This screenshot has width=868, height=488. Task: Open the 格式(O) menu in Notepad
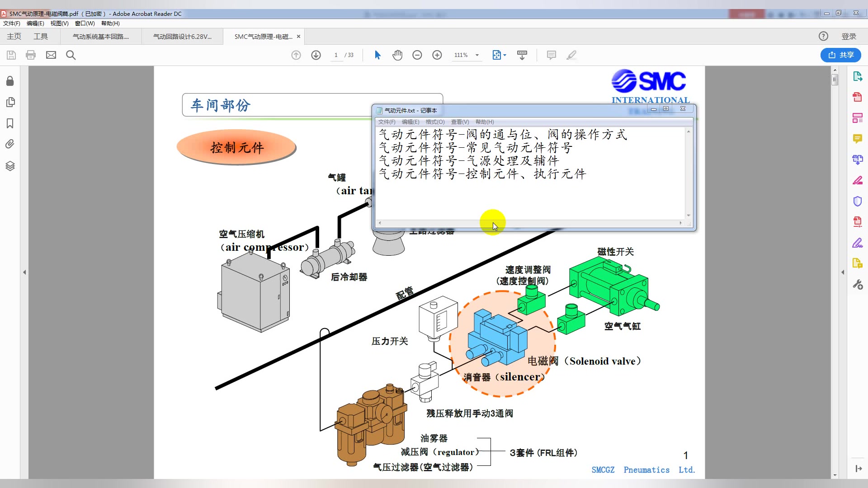coord(435,122)
